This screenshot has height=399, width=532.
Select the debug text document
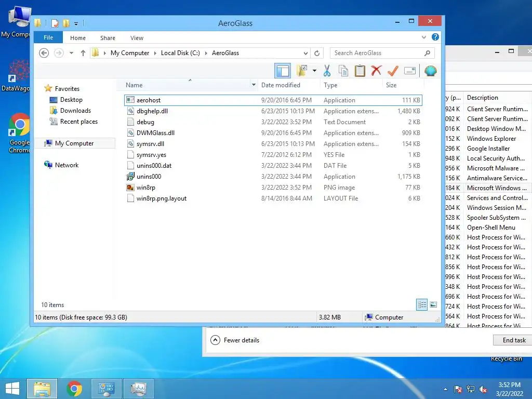point(273,122)
